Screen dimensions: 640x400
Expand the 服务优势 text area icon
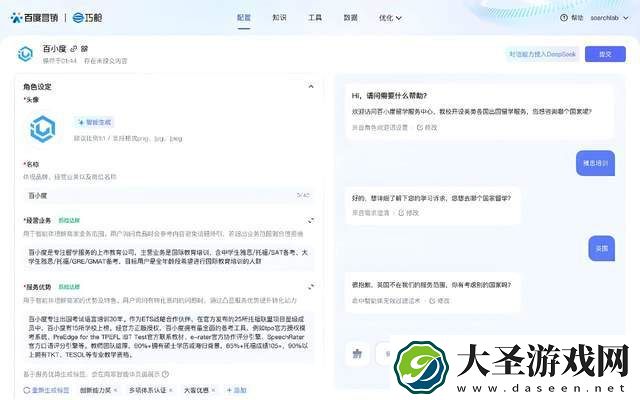click(311, 287)
